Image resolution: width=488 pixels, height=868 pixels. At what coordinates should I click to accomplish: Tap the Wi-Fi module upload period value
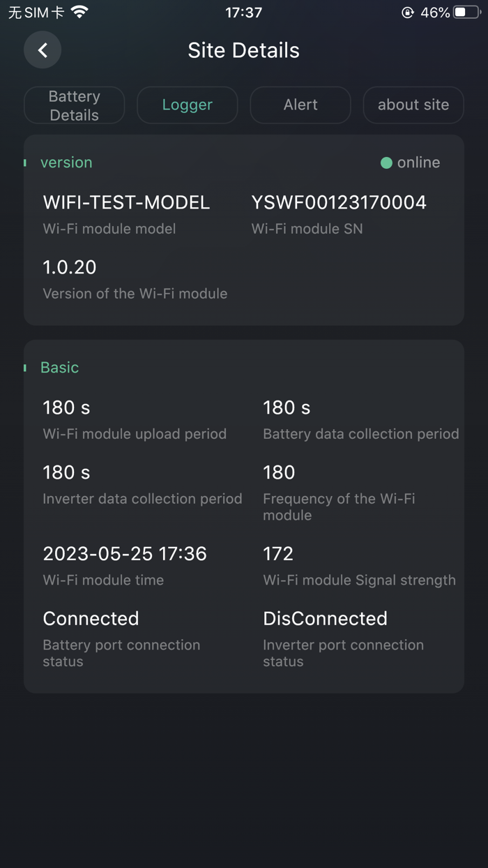[x=66, y=407]
